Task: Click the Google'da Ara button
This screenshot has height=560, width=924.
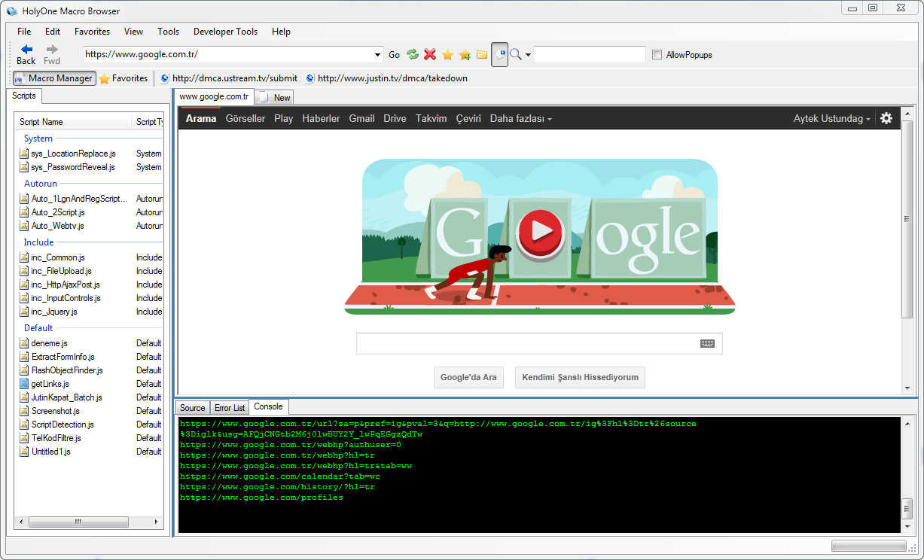Action: tap(468, 378)
